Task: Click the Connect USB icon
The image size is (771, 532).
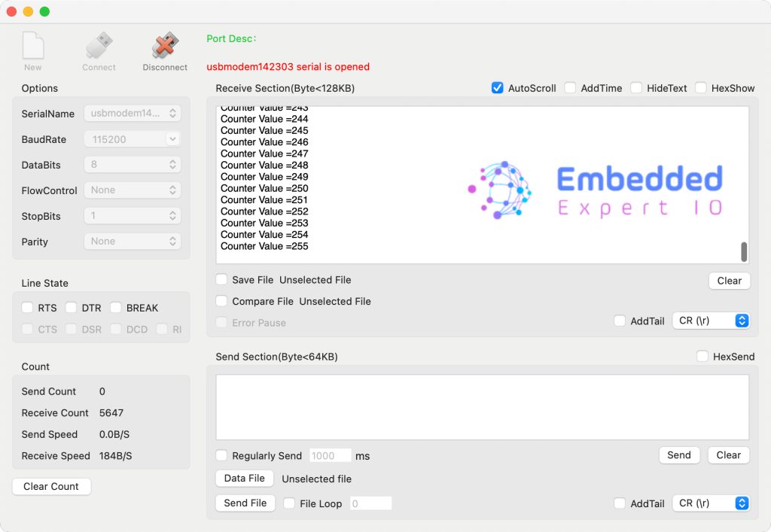Action: click(99, 47)
